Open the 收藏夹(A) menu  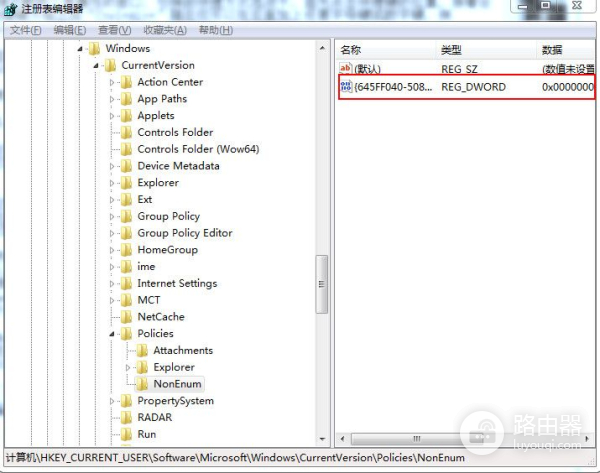[164, 30]
